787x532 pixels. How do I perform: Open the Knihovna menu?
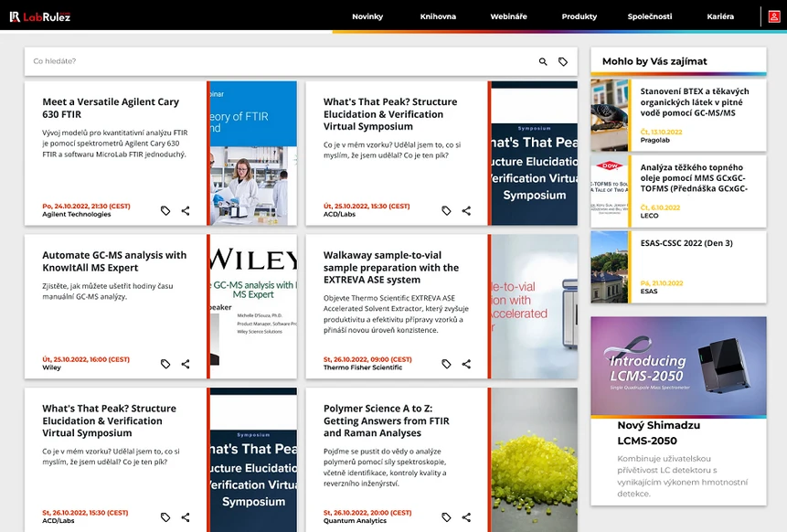click(x=438, y=16)
